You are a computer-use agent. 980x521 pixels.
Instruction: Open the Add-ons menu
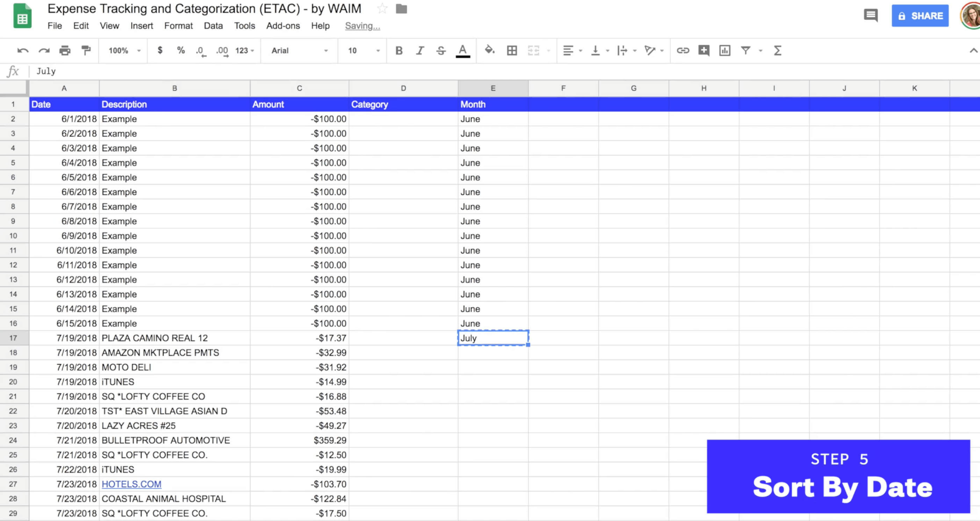[283, 26]
